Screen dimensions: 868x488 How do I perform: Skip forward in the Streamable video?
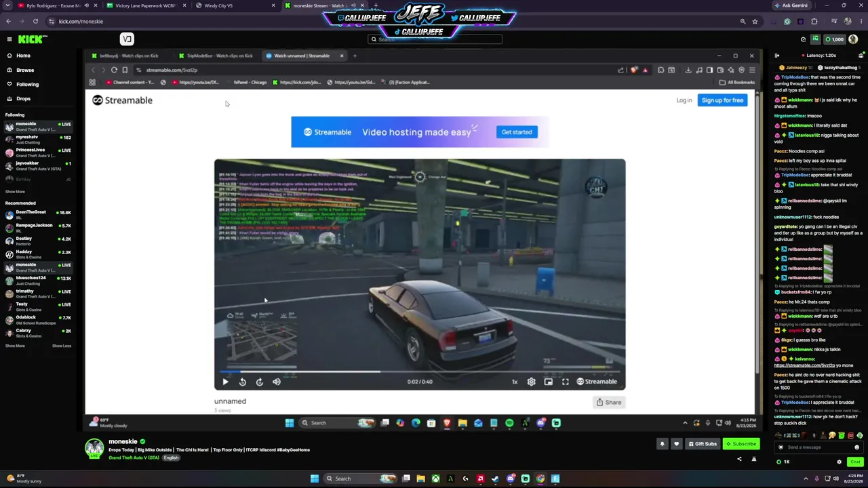(x=260, y=382)
